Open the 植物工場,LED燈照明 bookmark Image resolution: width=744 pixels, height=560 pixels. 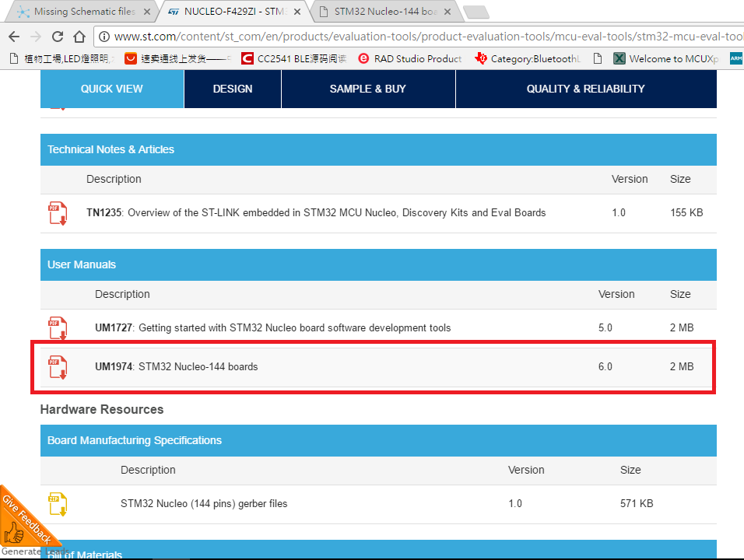coord(61,58)
